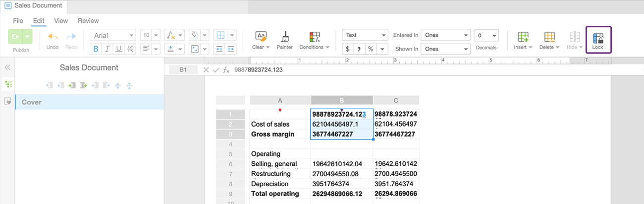644x204 pixels.
Task: Select the Cover section in outline
Action: pyautogui.click(x=89, y=102)
